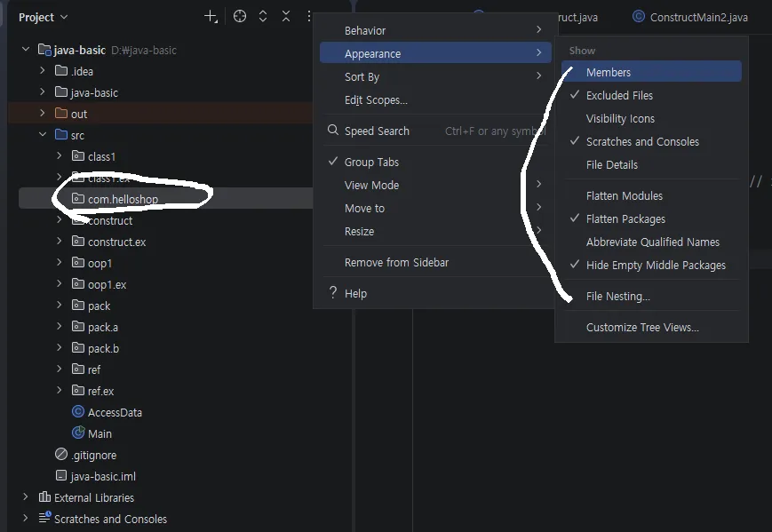Toggle Scratches and Consoles show option
Image resolution: width=772 pixels, height=532 pixels.
coord(651,142)
